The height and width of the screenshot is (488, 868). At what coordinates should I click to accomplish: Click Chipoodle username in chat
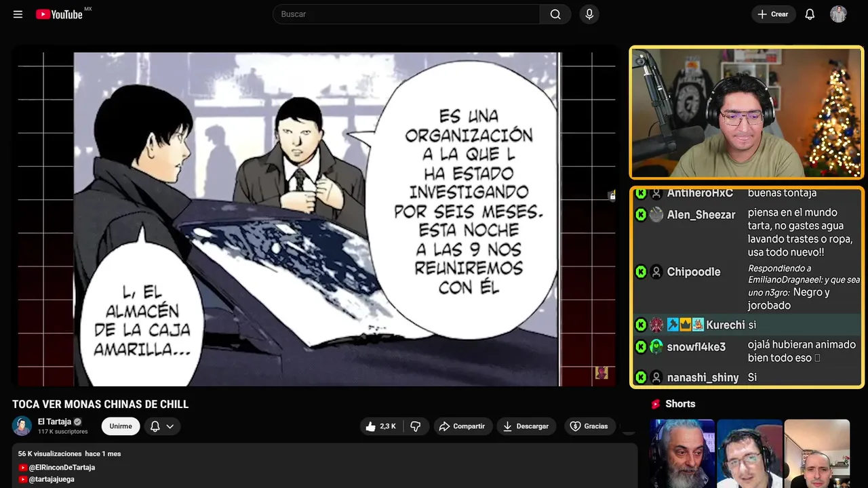pos(694,272)
